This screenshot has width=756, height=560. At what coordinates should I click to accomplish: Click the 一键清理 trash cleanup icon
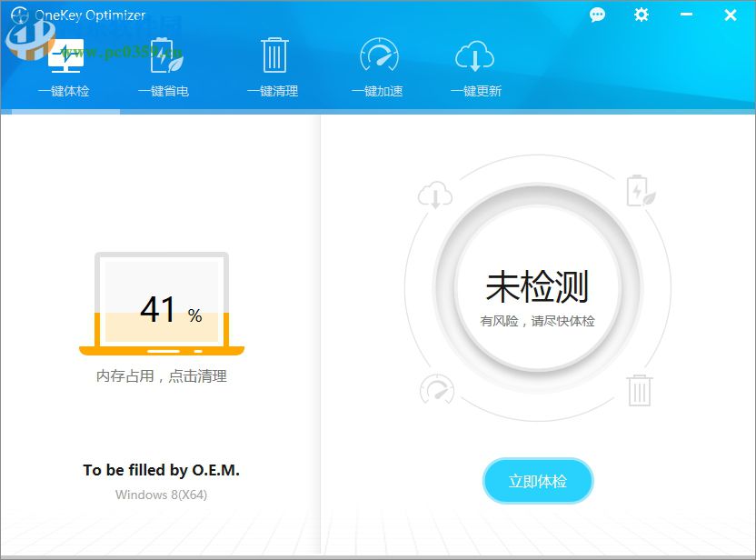(273, 56)
